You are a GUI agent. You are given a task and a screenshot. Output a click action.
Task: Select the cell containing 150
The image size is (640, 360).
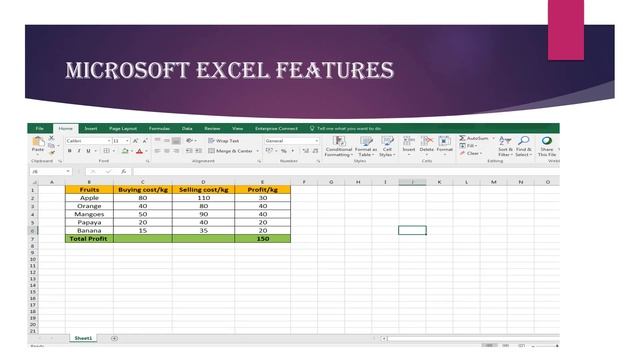[x=262, y=239]
